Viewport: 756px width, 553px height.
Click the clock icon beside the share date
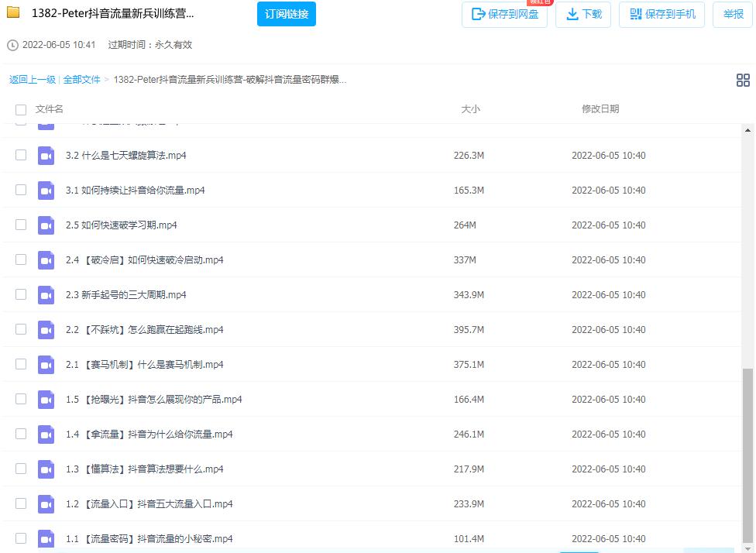tap(12, 46)
